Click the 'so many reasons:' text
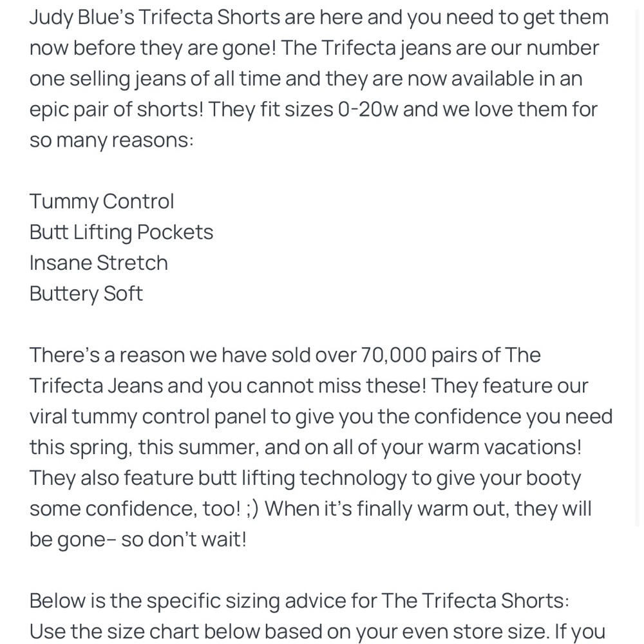 [111, 140]
